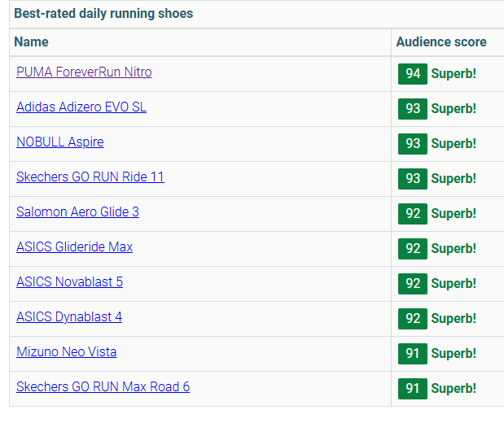Click 'Superb!' in the ASICS Dynablast 4 row
This screenshot has width=504, height=423.
coord(454,319)
